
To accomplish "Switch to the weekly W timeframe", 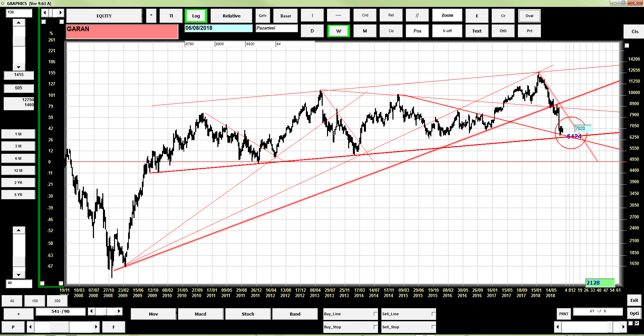I will click(x=338, y=31).
